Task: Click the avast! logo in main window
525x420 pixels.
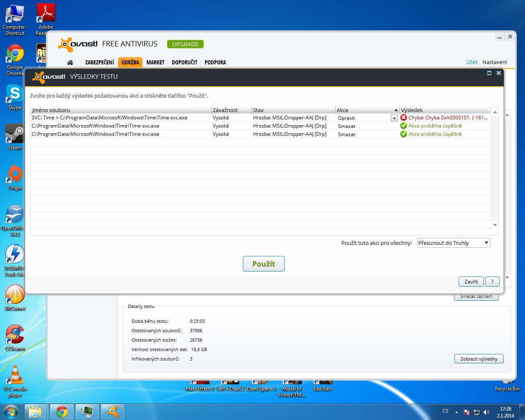Action: click(78, 44)
